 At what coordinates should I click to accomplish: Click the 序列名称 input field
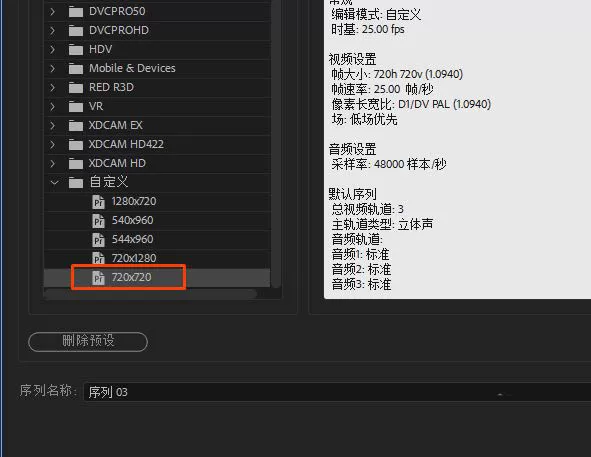click(337, 392)
